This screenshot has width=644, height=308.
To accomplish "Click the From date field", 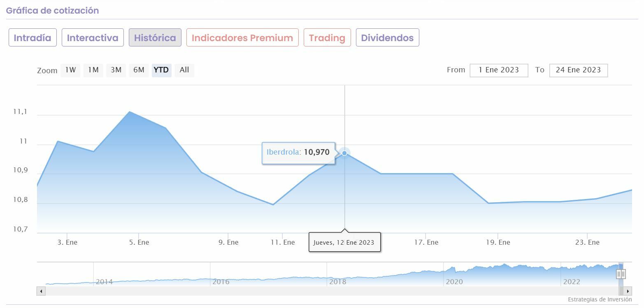I will [x=499, y=70].
